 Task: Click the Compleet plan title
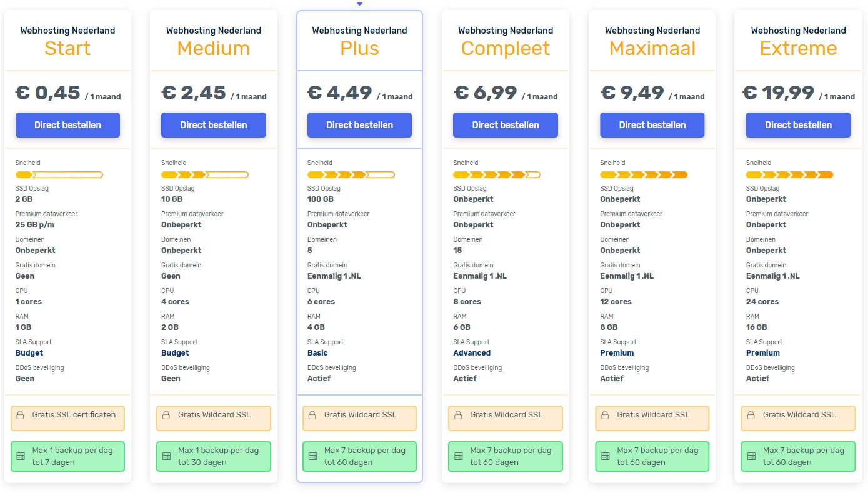(506, 48)
